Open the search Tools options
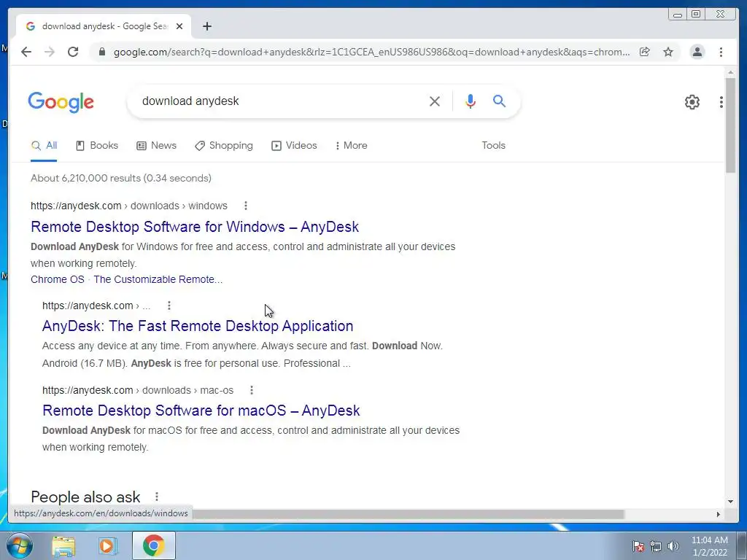747x560 pixels. (x=493, y=146)
